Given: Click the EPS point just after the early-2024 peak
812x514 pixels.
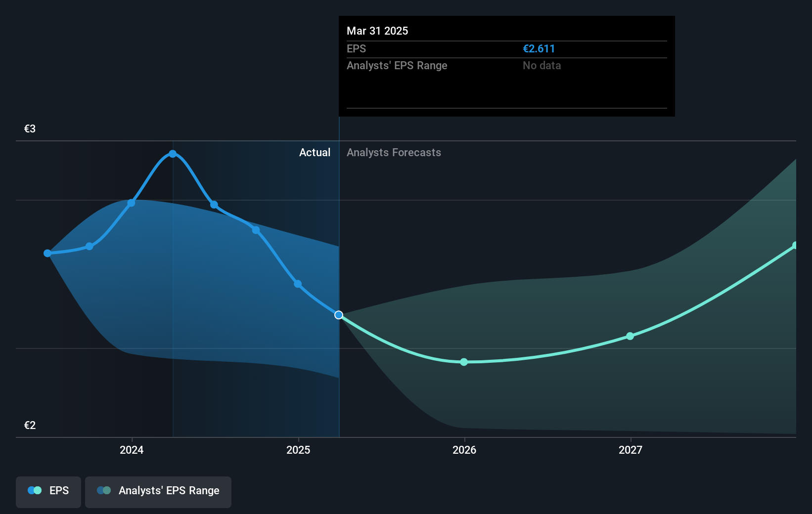Looking at the screenshot, I should (x=214, y=205).
